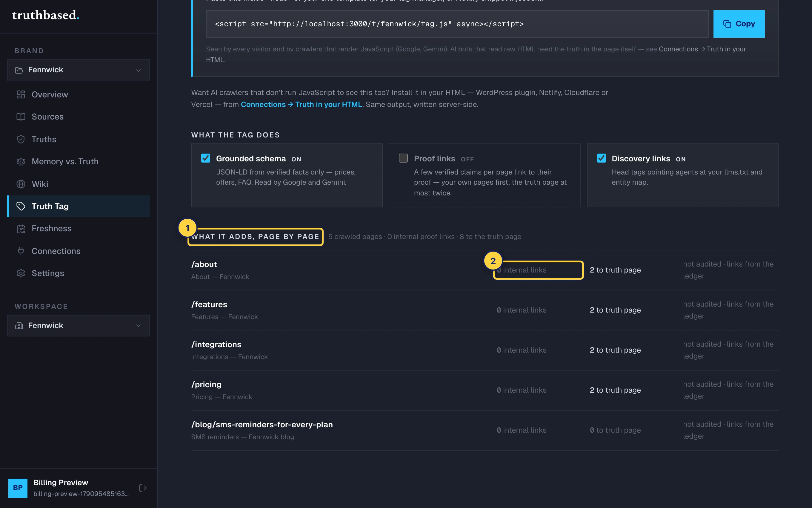Image resolution: width=812 pixels, height=508 pixels.
Task: Open Freshness from the sidebar
Action: tap(79, 229)
